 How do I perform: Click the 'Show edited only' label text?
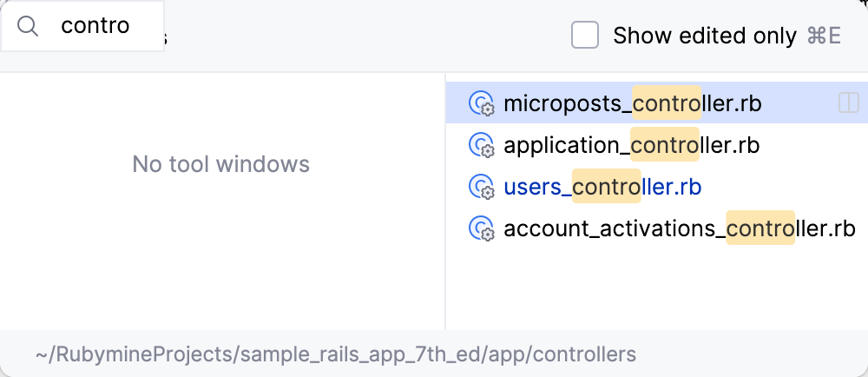[x=704, y=36]
